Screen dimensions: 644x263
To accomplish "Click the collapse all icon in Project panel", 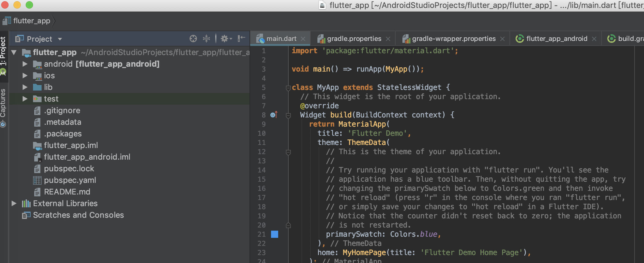I will pos(206,39).
